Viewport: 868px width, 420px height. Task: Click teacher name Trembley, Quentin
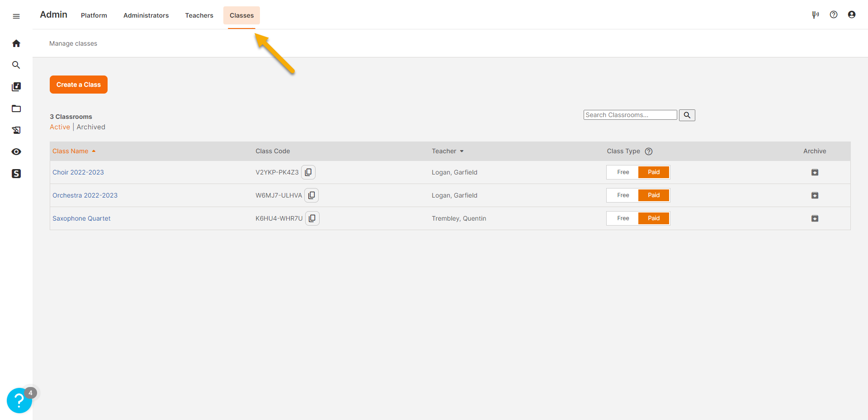point(459,218)
